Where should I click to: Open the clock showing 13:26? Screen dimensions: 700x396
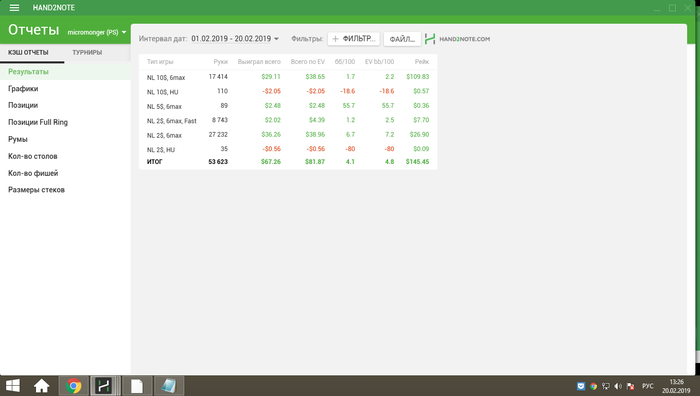pos(676,382)
